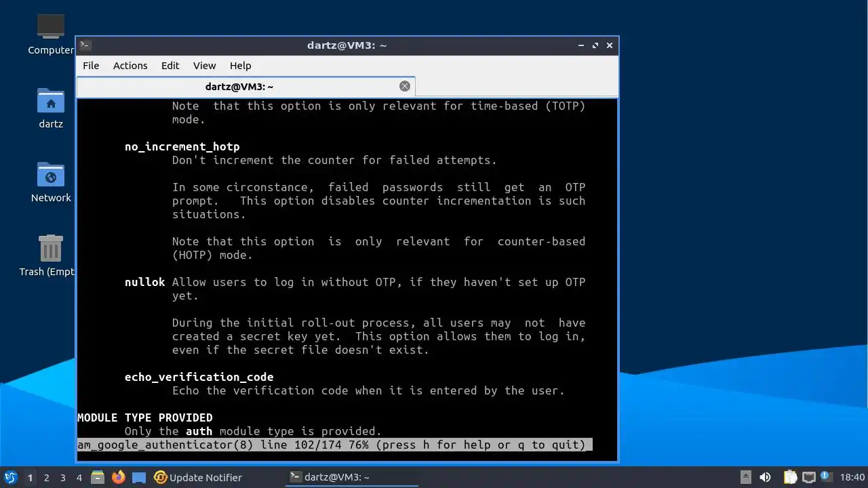Viewport: 868px width, 488px height.
Task: Click the echo_verification_code heading
Action: click(x=199, y=377)
